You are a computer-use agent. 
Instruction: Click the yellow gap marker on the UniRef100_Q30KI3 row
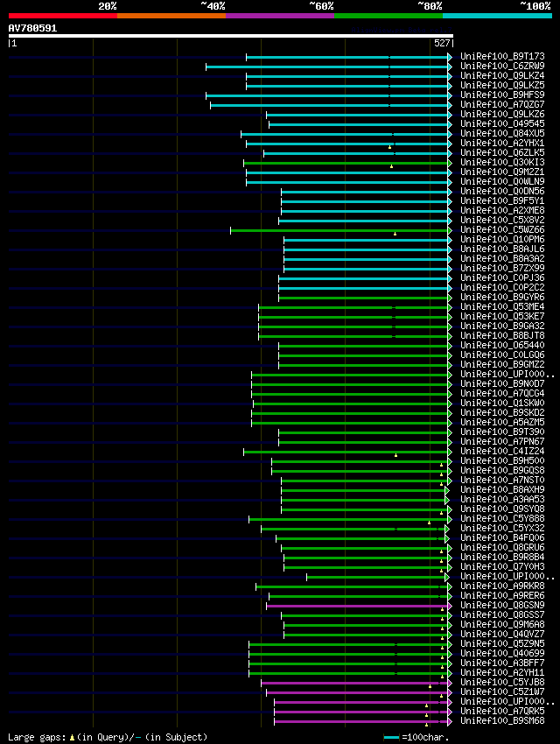(391, 166)
